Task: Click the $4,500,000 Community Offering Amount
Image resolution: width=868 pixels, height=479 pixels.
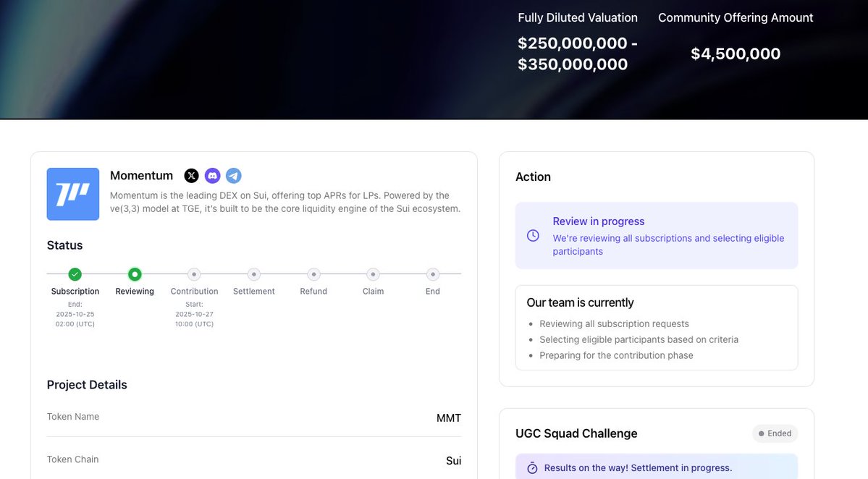Action: pyautogui.click(x=736, y=54)
